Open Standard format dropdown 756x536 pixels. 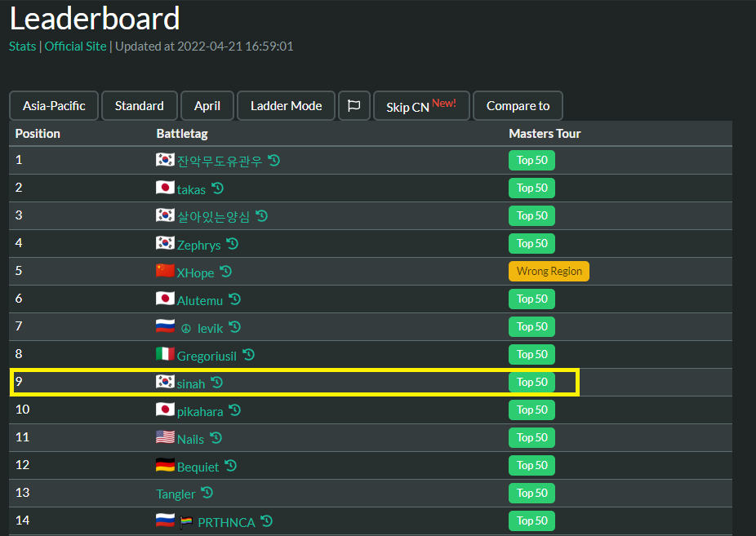coord(139,106)
